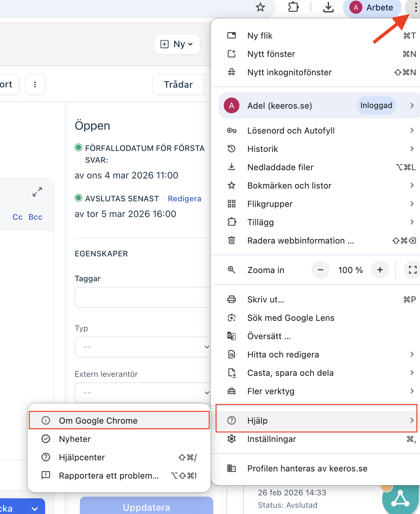This screenshot has width=420, height=514.
Task: Open the Adel (keeros.se) profile row
Action: coord(319,105)
